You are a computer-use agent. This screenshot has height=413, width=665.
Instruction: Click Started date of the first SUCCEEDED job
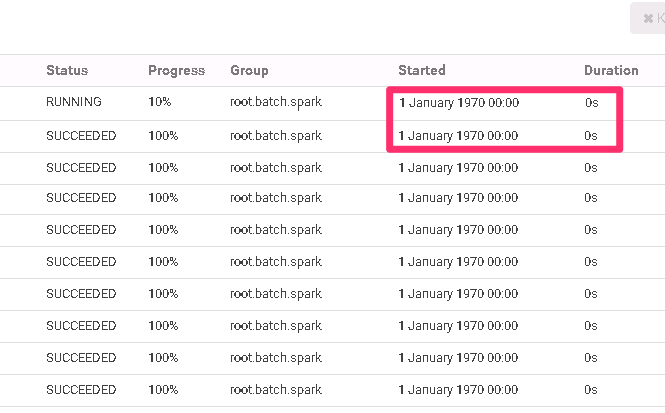tap(458, 135)
